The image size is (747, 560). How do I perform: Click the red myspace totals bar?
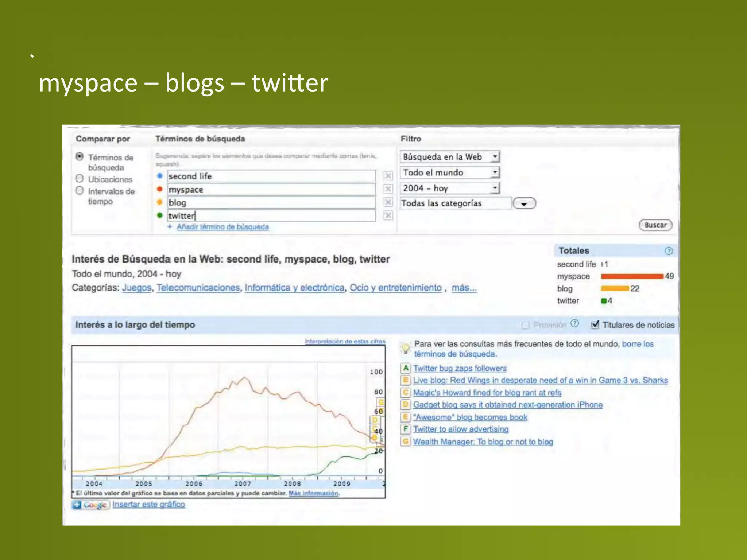pos(632,276)
